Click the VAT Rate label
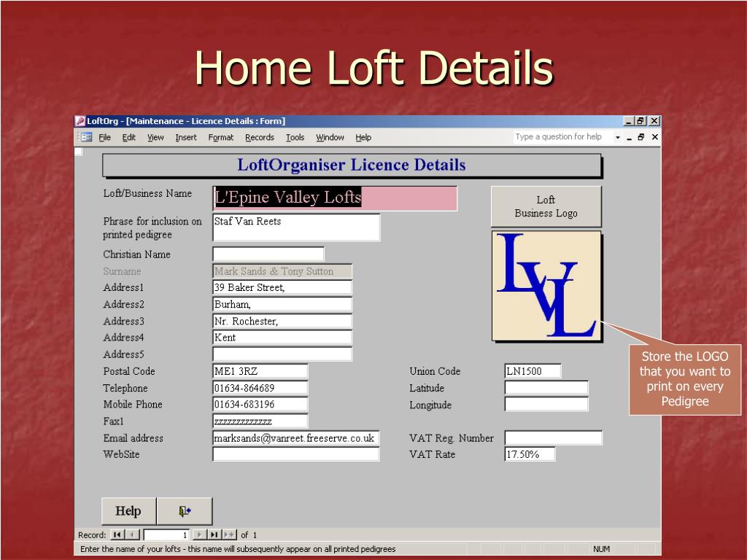Screen dimensions: 747x560 coord(432,454)
